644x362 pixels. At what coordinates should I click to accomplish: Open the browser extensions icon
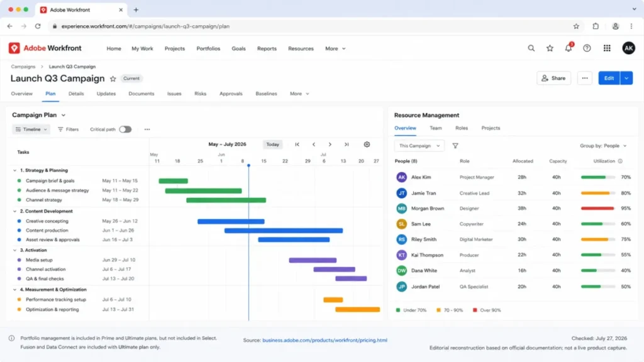(596, 26)
